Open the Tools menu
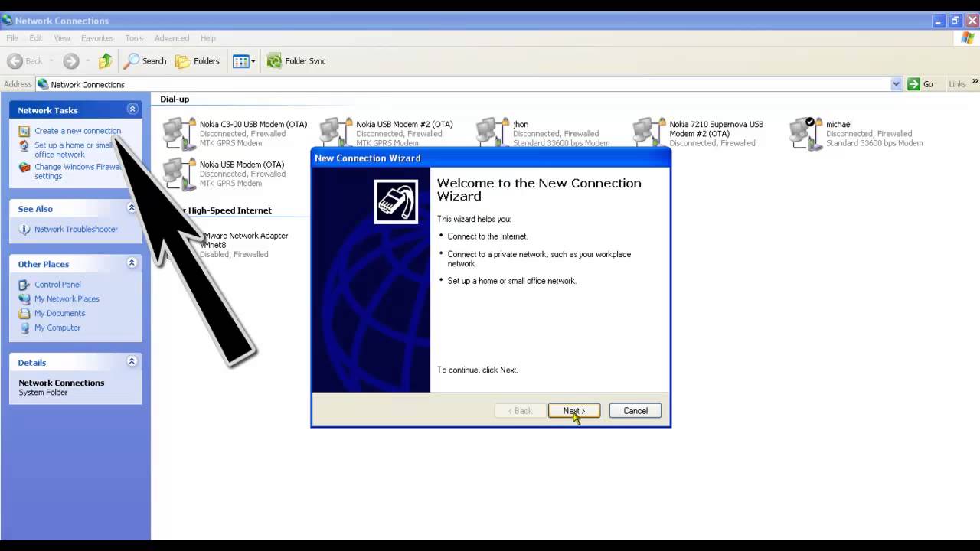Screen dimensions: 980x551 [134, 38]
